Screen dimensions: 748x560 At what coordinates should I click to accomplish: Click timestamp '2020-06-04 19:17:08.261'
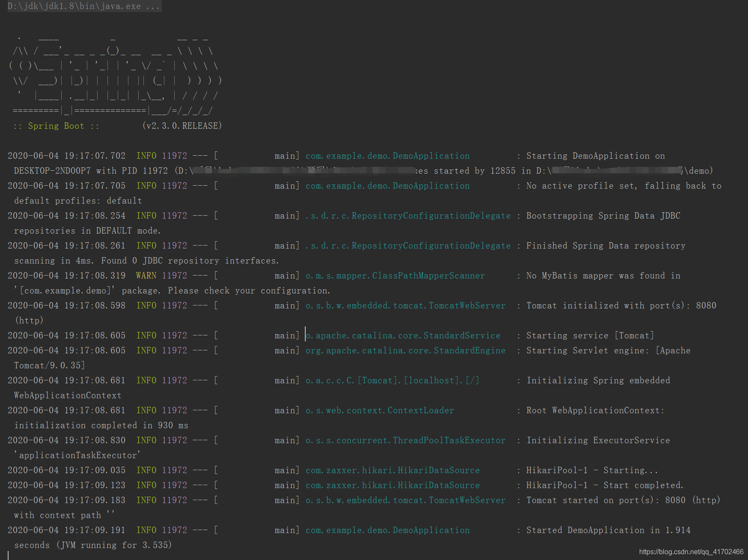coord(67,246)
